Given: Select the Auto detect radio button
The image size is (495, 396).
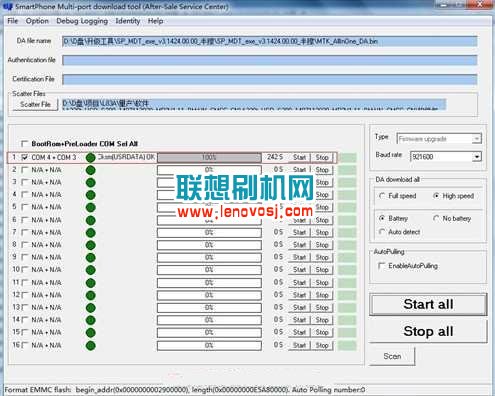Looking at the screenshot, I should (x=382, y=232).
